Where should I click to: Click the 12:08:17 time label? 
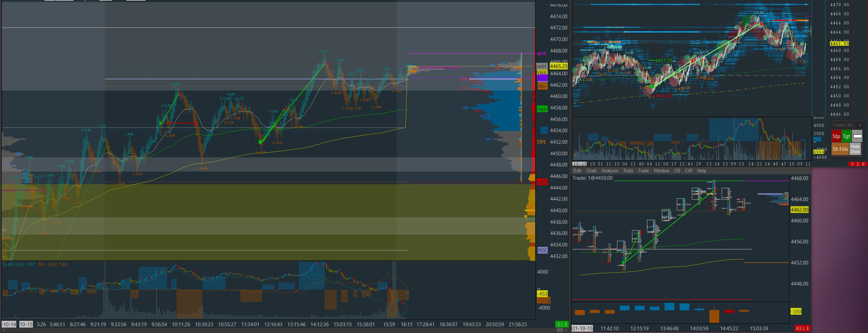pyautogui.click(x=666, y=164)
